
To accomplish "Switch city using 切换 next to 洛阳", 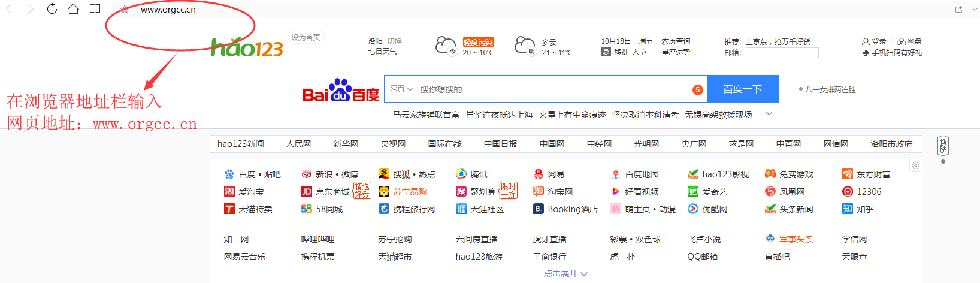I will (x=394, y=41).
